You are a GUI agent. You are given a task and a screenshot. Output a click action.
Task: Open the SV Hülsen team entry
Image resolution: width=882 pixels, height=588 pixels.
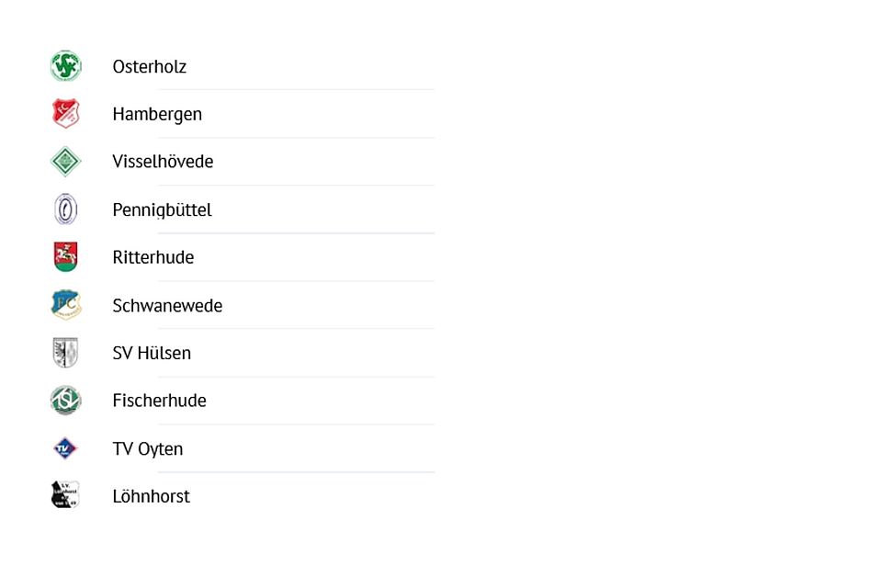(x=152, y=353)
